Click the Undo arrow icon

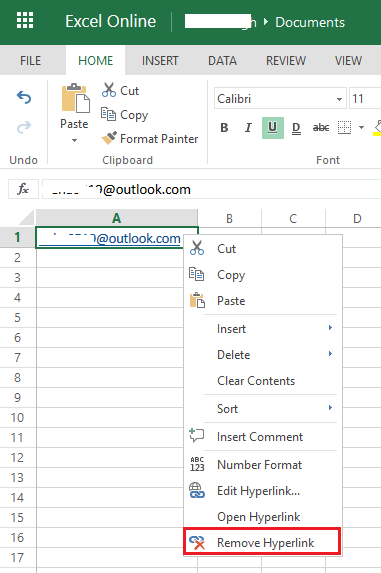click(24, 98)
